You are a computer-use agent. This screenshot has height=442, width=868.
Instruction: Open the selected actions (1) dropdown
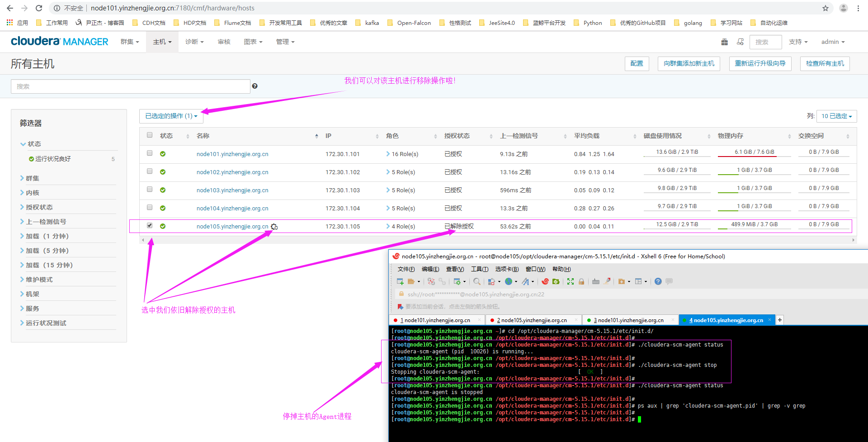tap(171, 116)
